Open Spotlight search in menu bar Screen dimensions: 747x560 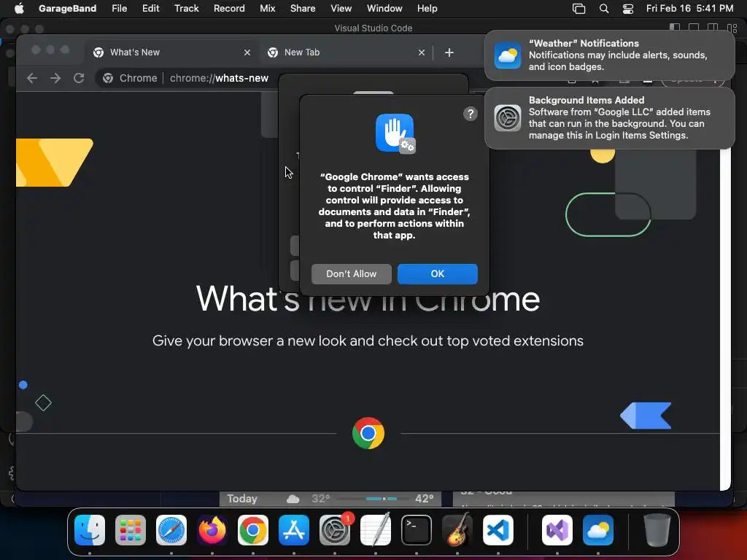(603, 8)
